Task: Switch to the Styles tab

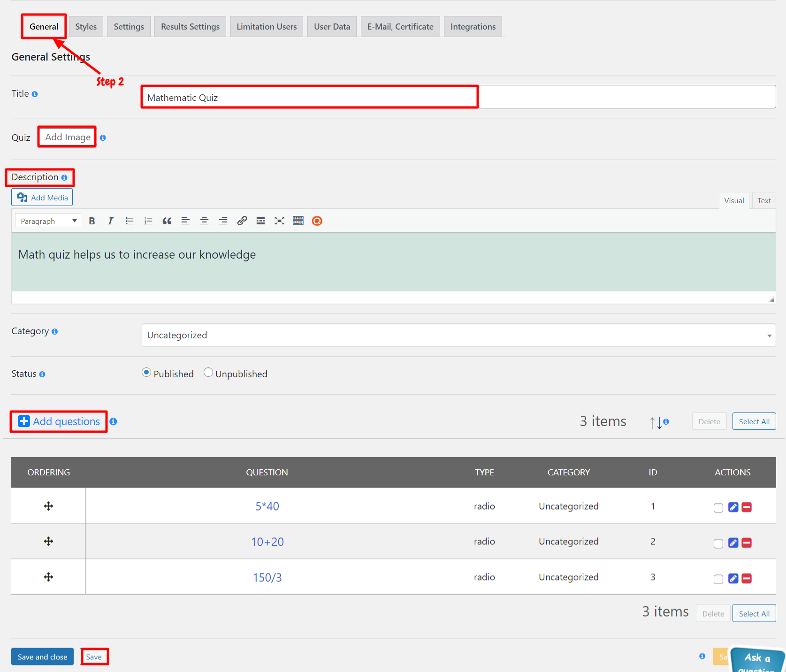Action: pyautogui.click(x=86, y=27)
